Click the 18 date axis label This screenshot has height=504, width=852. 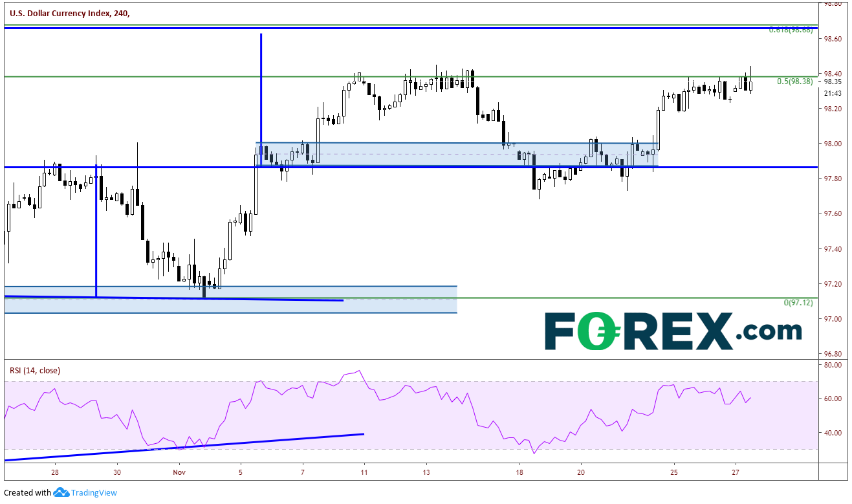(x=519, y=473)
